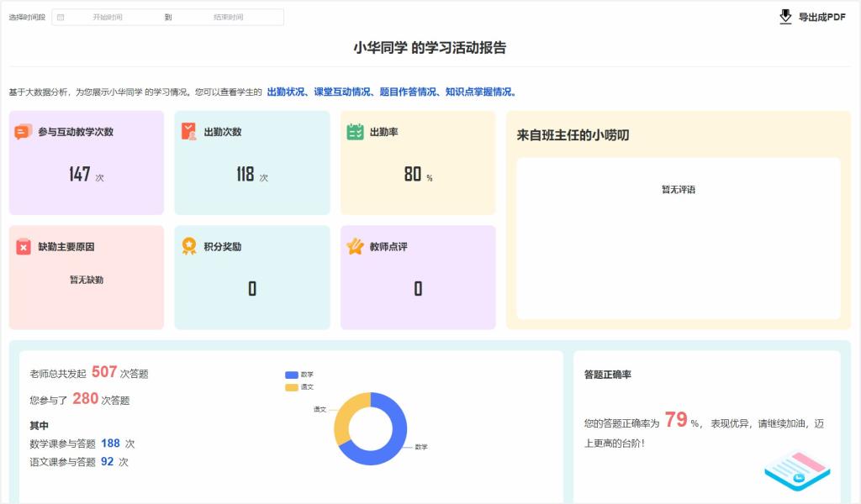Viewport: 861px width, 504px height.
Task: Click the 积分奖励 medal icon
Action: tap(189, 247)
